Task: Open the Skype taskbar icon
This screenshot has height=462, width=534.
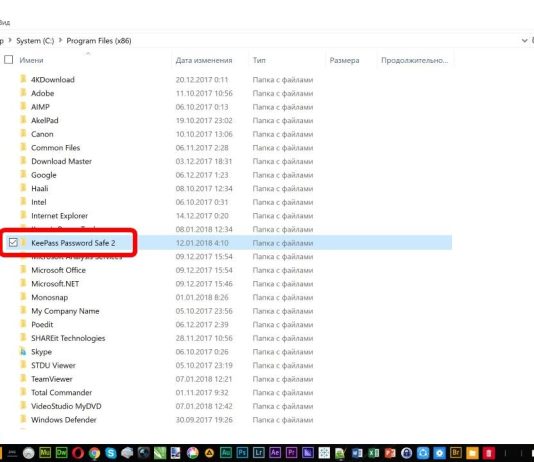Action: tap(111, 453)
